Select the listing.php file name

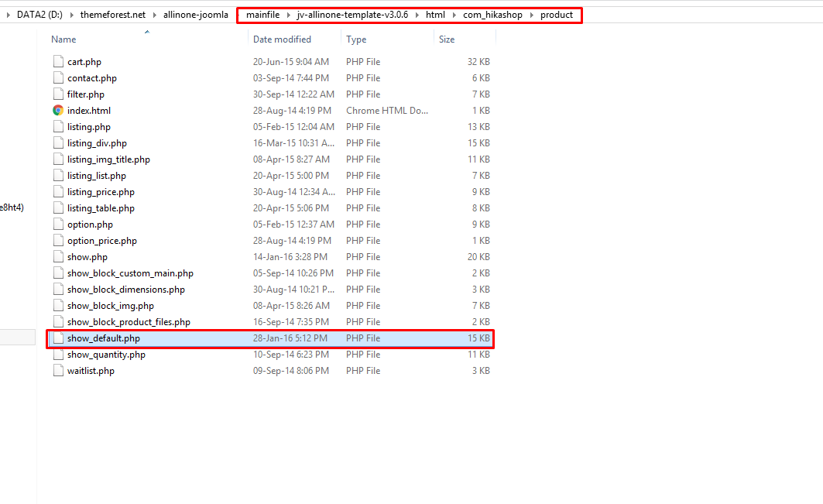89,126
